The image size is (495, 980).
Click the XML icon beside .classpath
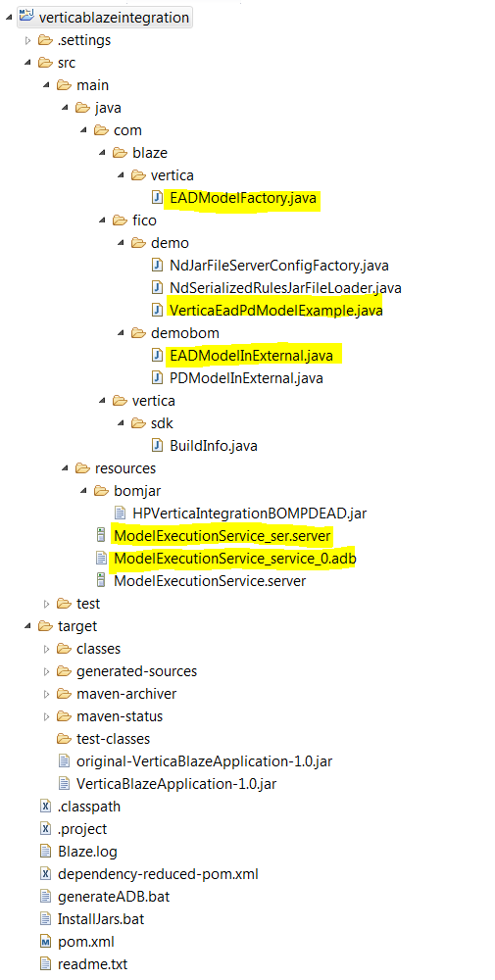[x=45, y=807]
